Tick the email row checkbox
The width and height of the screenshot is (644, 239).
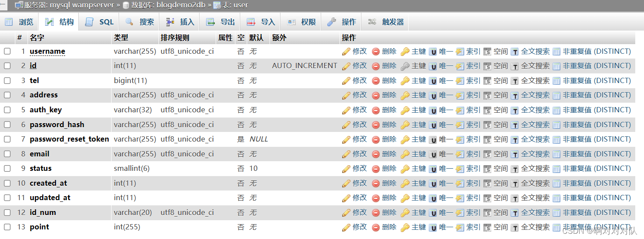click(x=7, y=154)
